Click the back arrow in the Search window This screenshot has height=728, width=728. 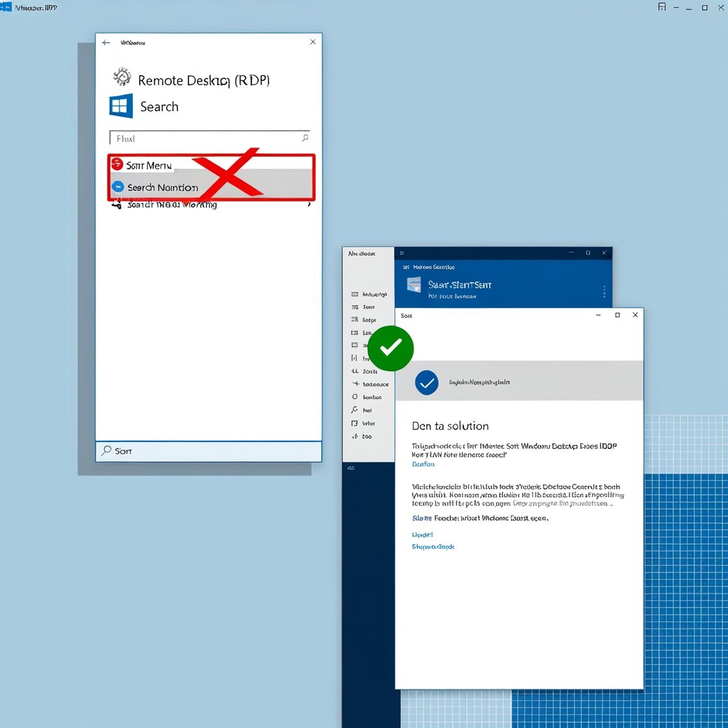point(106,43)
